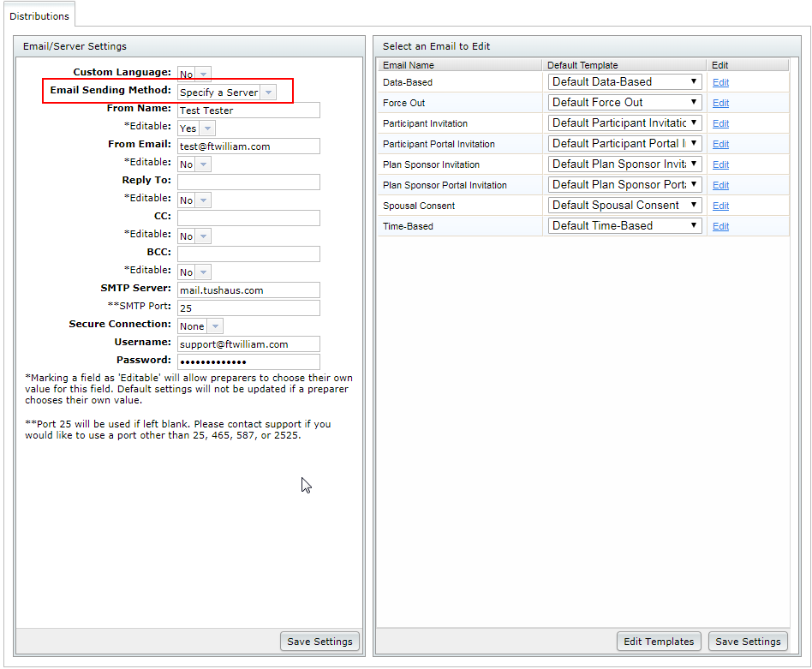
Task: Click Edit link for Data-Based email
Action: [x=720, y=83]
